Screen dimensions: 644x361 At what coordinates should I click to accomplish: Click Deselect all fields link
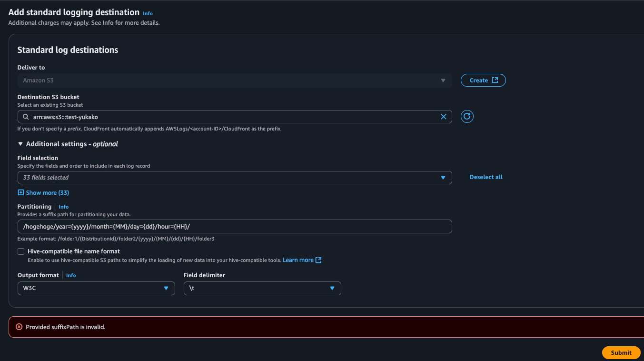click(x=486, y=177)
